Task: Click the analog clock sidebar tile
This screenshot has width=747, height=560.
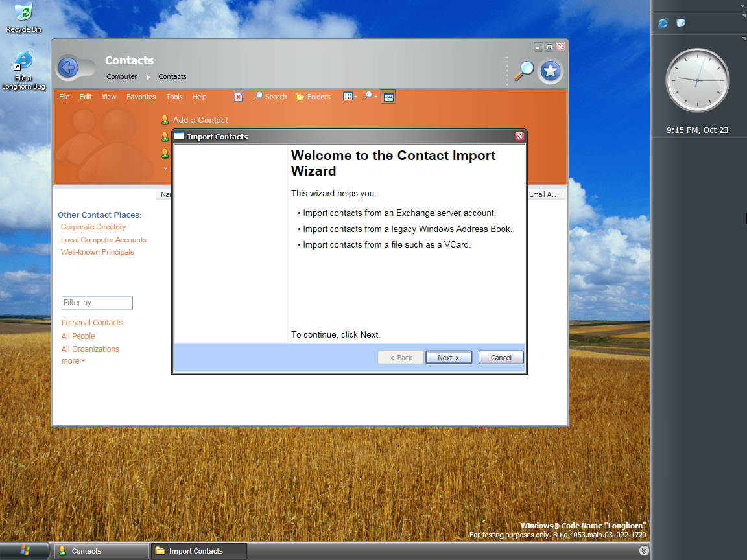Action: click(x=698, y=80)
